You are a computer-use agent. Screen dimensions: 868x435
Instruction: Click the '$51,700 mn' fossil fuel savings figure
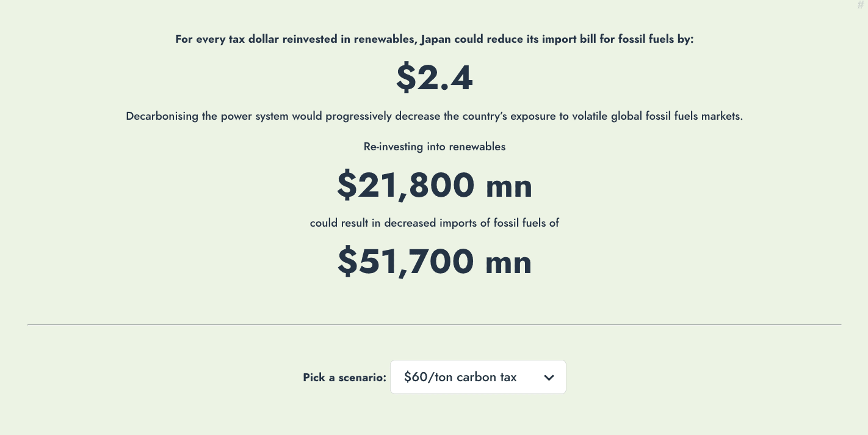[434, 261]
